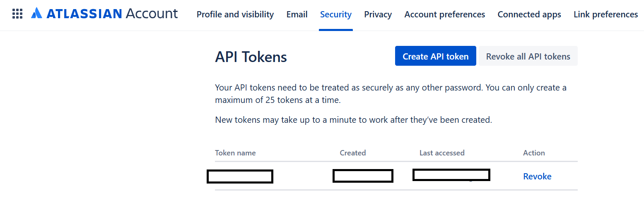644x198 pixels.
Task: Click the Created column header
Action: [353, 153]
